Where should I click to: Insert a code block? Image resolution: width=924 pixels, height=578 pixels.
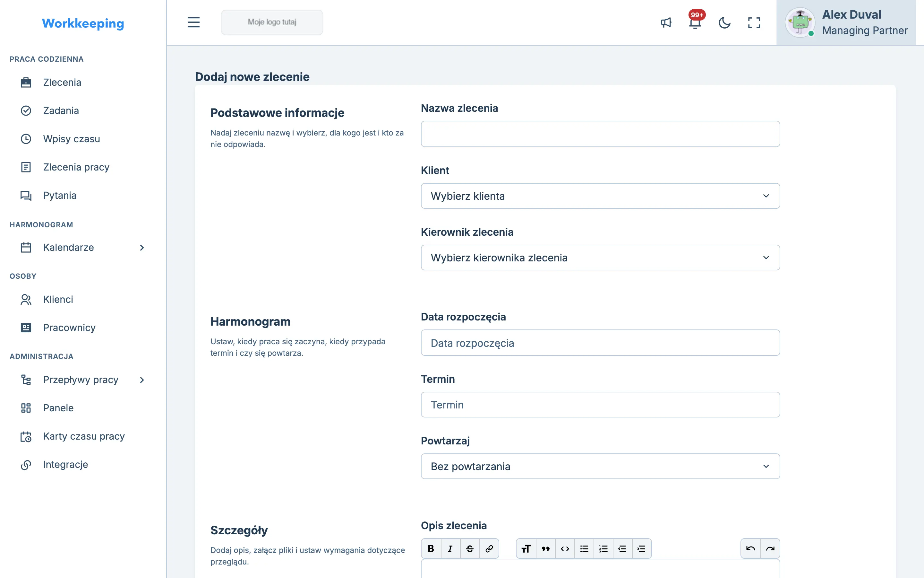pyautogui.click(x=565, y=548)
